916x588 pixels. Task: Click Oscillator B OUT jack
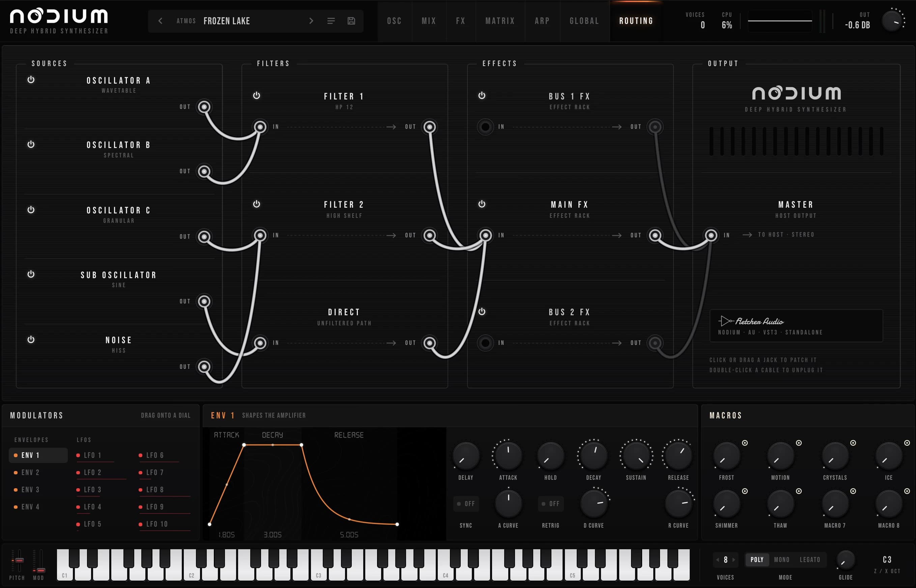click(x=204, y=171)
